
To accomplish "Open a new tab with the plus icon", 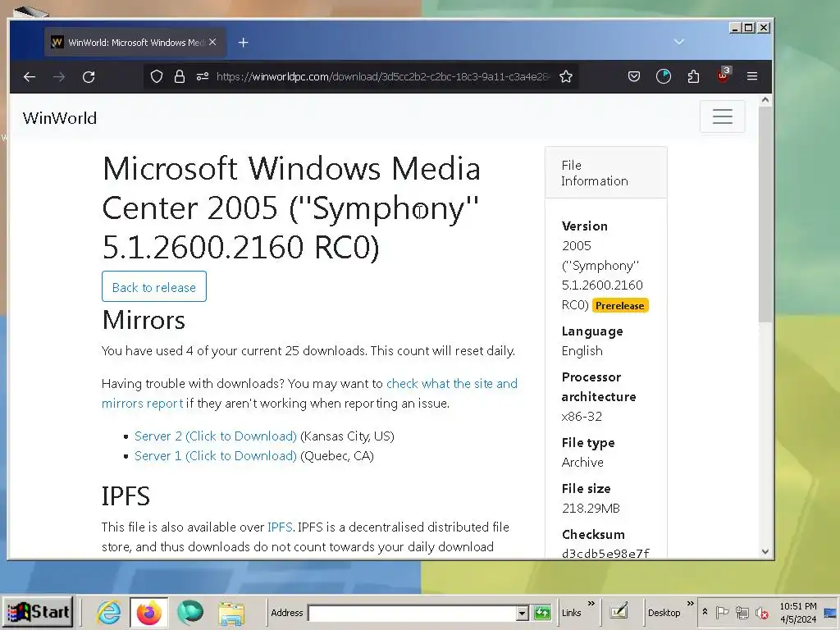I will tap(243, 43).
